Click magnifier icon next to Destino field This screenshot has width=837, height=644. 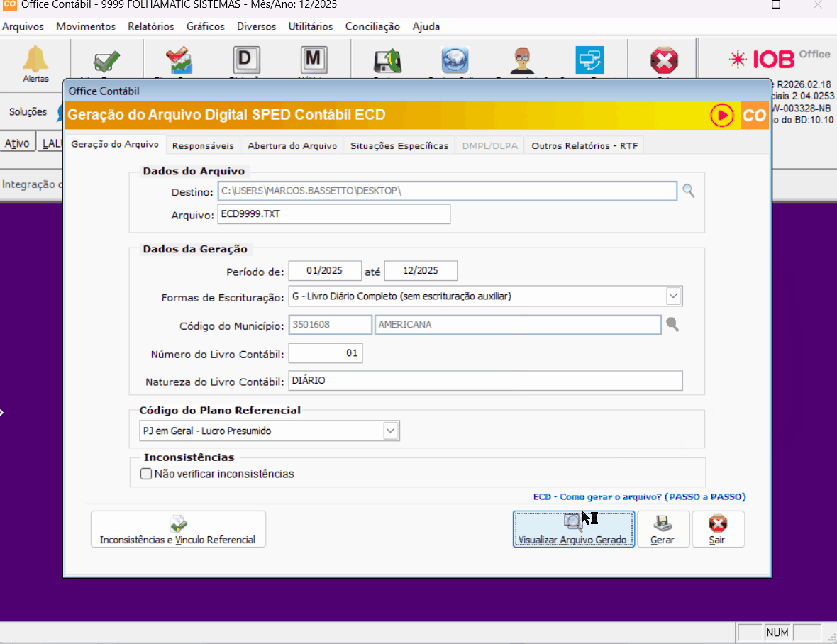(688, 191)
